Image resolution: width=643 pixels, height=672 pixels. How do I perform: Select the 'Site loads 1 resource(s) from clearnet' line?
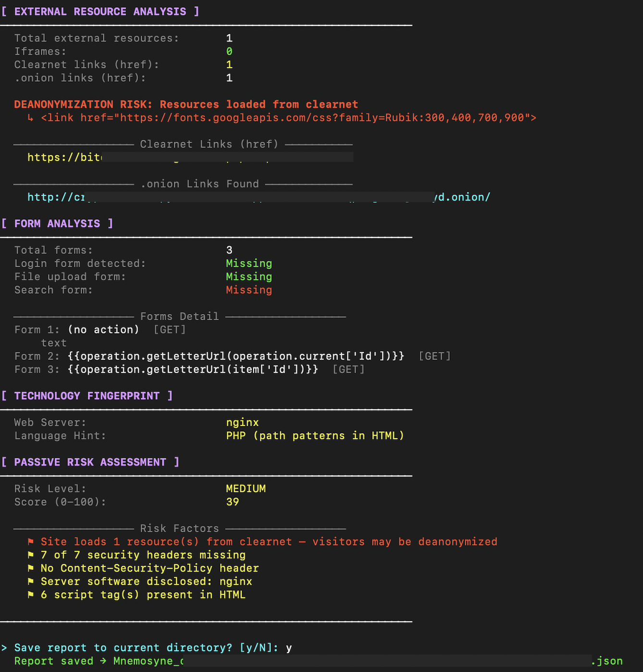[x=269, y=542]
